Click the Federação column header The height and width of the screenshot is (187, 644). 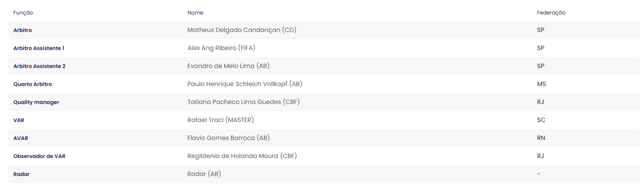click(x=551, y=13)
